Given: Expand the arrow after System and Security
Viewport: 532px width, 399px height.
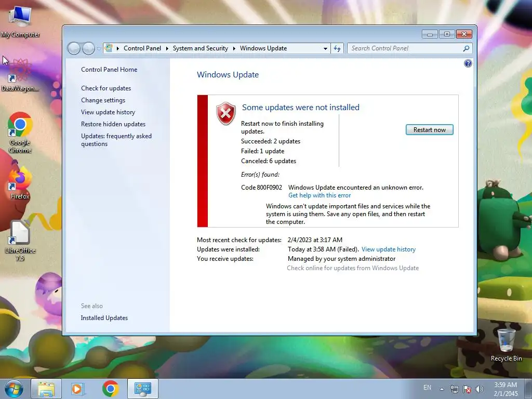Looking at the screenshot, I should (234, 48).
